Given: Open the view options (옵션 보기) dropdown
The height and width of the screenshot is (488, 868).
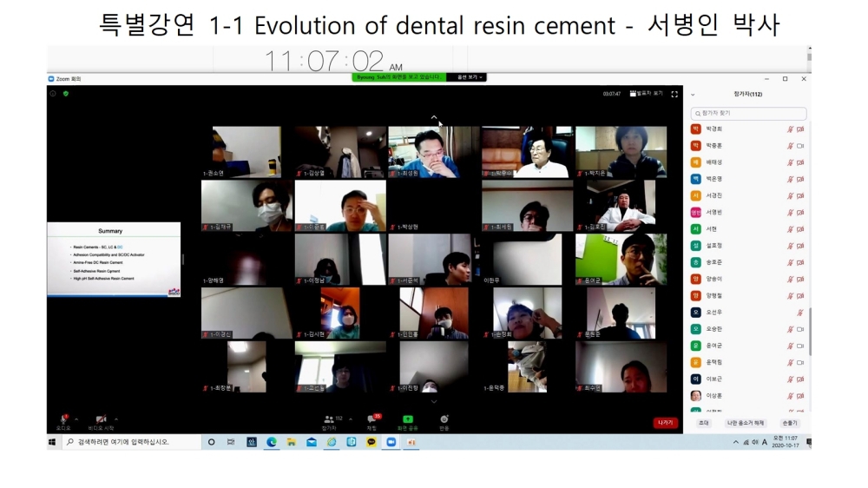Looking at the screenshot, I should [x=466, y=77].
